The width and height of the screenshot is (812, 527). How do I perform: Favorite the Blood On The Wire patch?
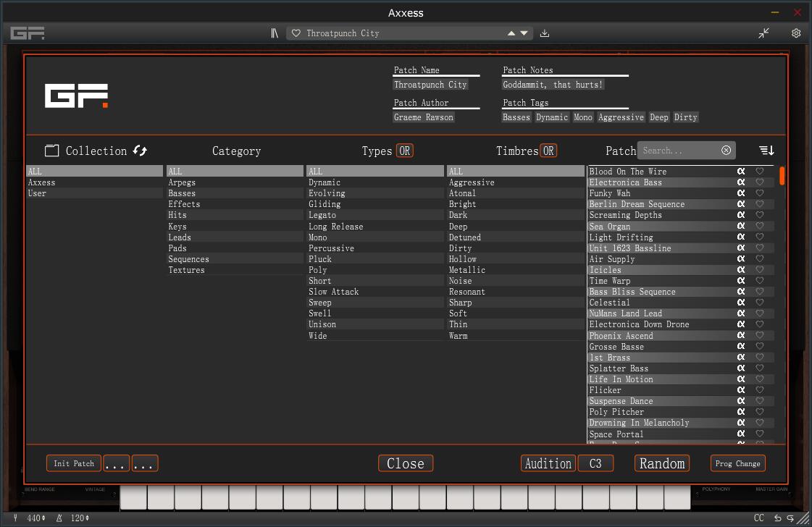(760, 172)
